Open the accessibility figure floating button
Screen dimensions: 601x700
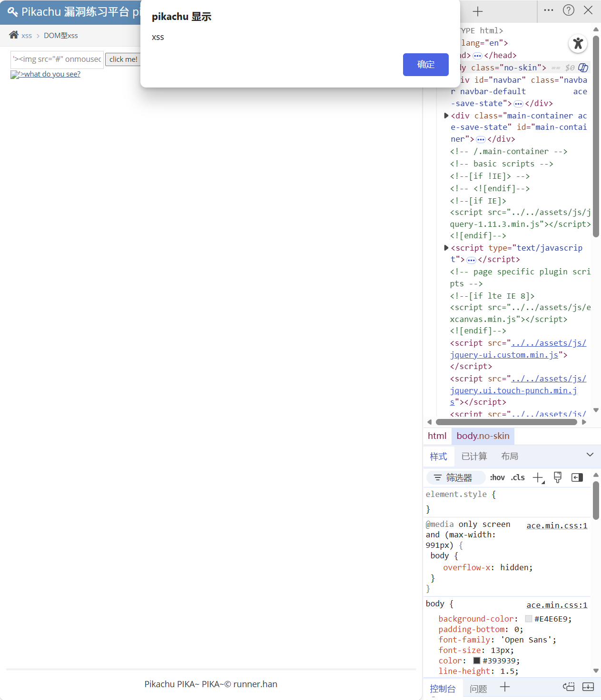coord(578,43)
